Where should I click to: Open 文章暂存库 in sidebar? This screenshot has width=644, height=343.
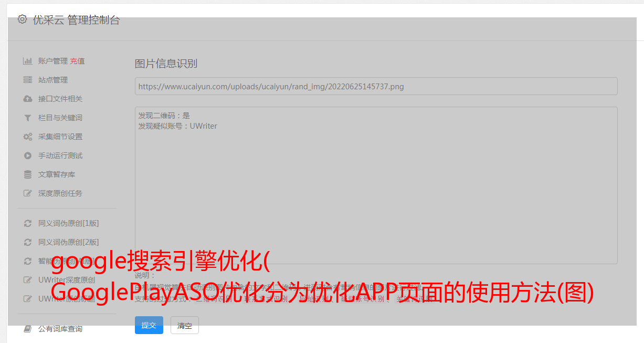point(57,174)
